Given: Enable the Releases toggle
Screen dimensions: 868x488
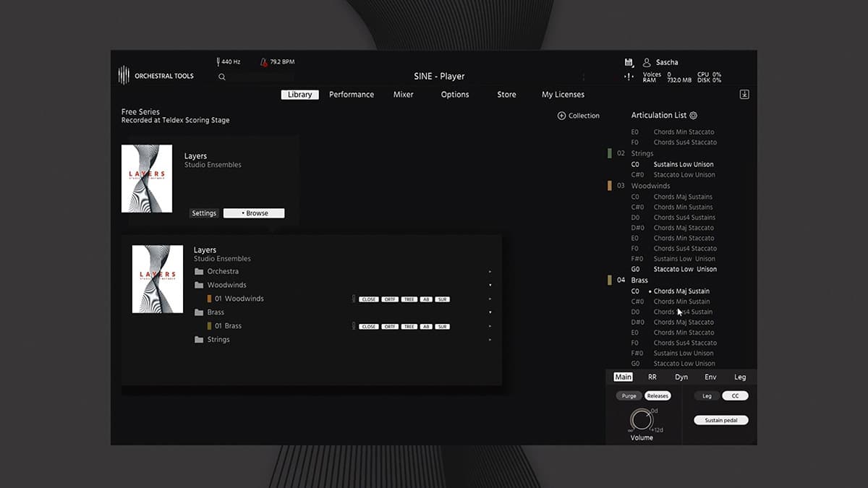Looking at the screenshot, I should click(x=658, y=396).
